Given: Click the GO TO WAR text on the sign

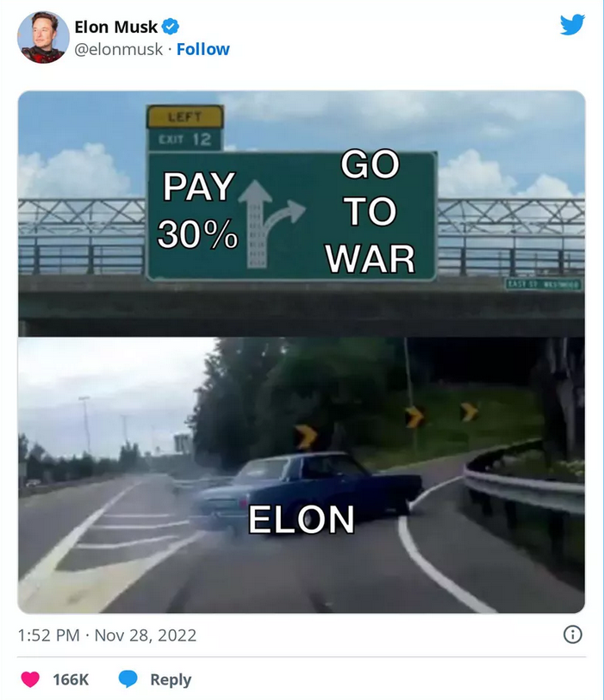Looking at the screenshot, I should [x=370, y=211].
